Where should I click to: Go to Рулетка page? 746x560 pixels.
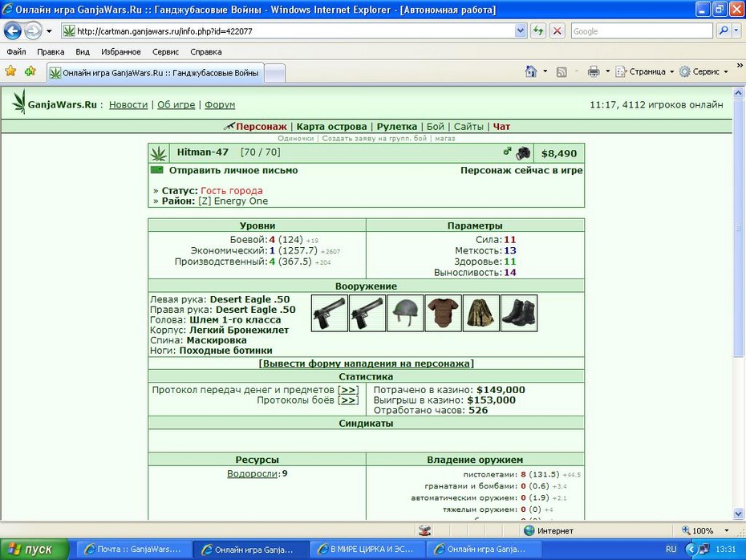point(397,127)
